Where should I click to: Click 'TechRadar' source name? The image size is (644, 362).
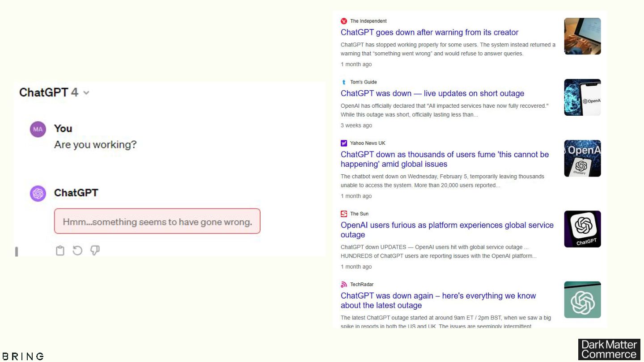362,285
